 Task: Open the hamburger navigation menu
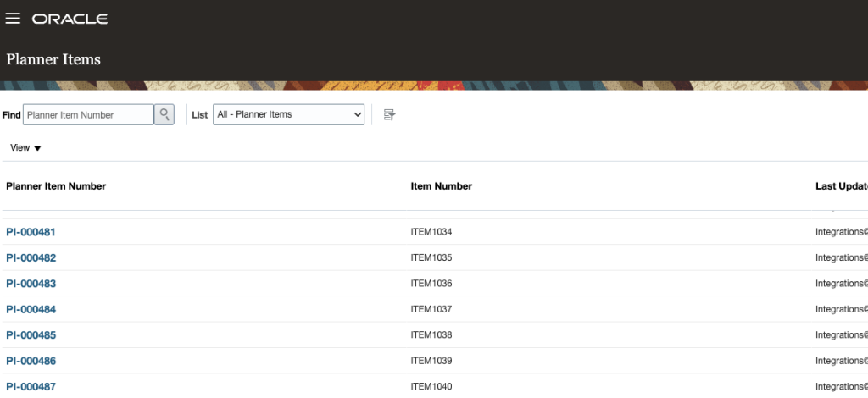pos(13,19)
